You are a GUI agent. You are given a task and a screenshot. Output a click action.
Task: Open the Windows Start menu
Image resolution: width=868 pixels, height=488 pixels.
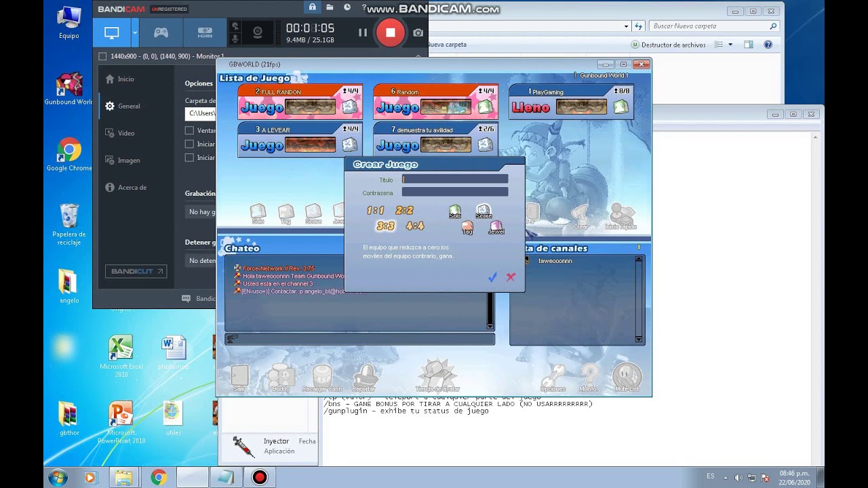click(58, 477)
